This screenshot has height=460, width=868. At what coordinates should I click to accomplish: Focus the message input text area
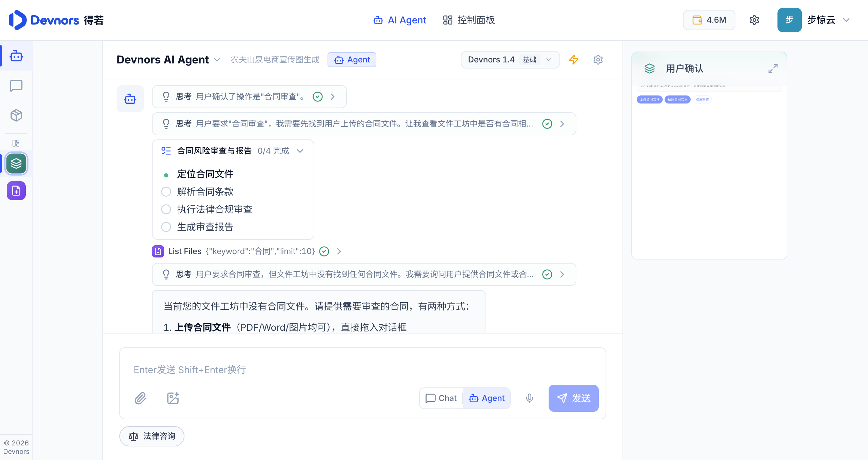pos(362,370)
